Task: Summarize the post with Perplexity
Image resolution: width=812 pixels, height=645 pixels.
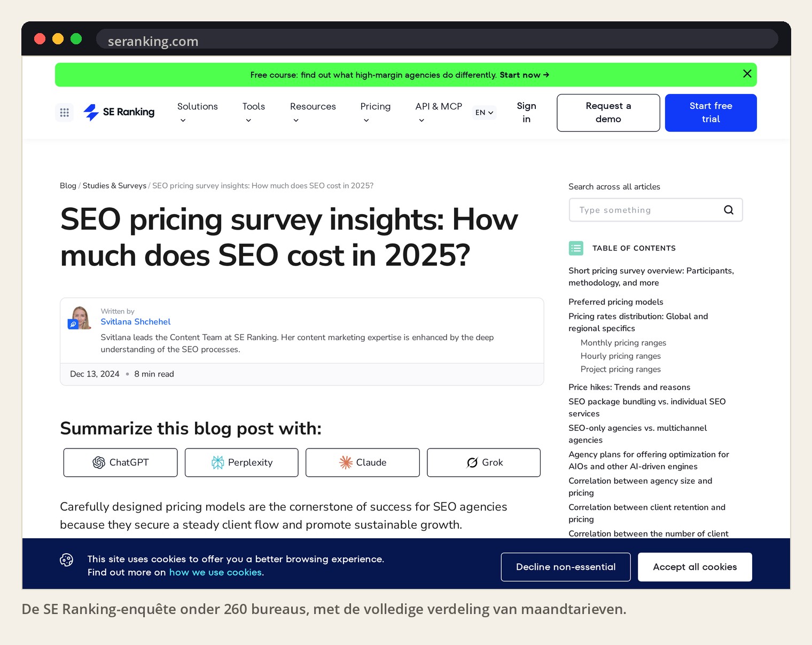Action: (241, 462)
